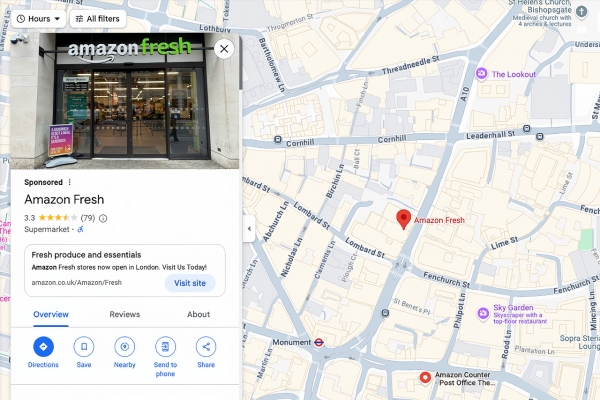Select the Amazon Fresh red map pin
Viewport: 600px width, 400px height.
(x=403, y=219)
